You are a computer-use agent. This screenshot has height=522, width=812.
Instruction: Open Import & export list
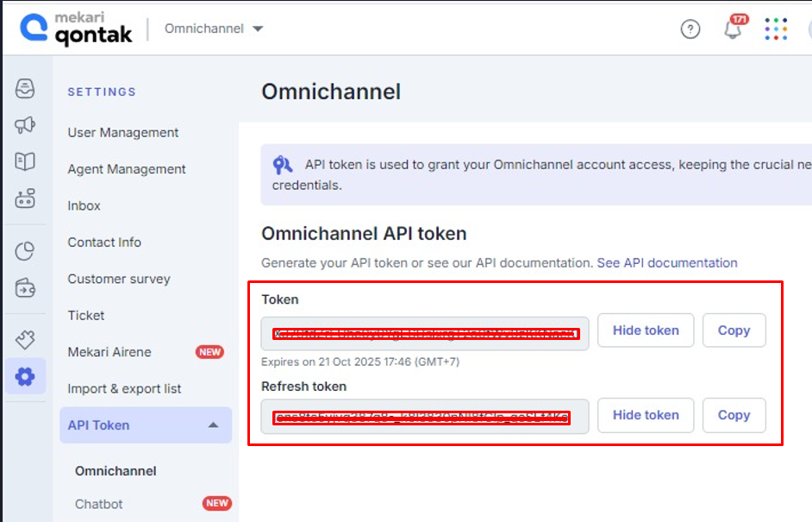[x=124, y=389]
